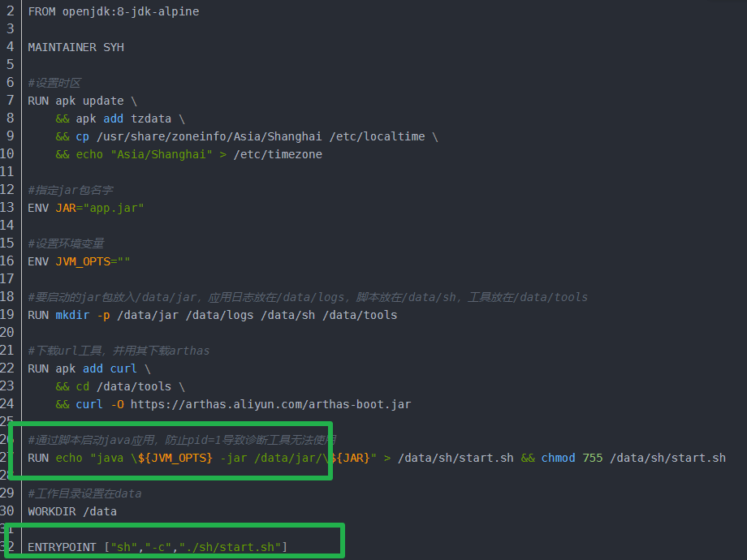Click '/etc/timezone' text

[x=278, y=154]
